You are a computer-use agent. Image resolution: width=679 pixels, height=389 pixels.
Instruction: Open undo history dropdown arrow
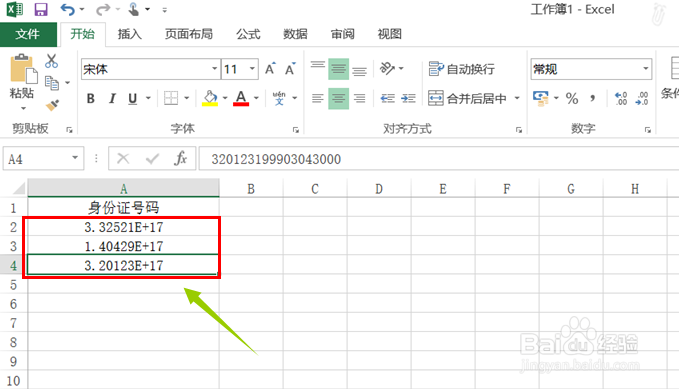pos(82,9)
